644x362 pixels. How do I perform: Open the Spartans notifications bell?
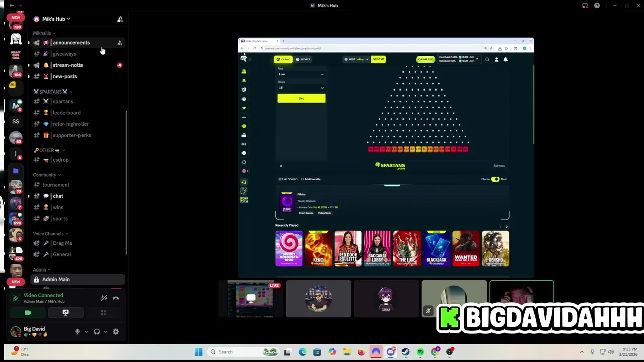pyautogui.click(x=506, y=60)
